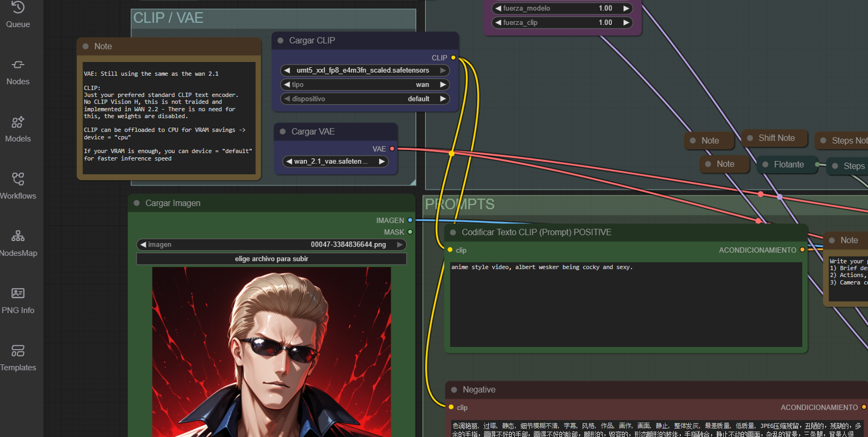This screenshot has height=437, width=868.
Task: Toggle collapse dot on Steps Note node
Action: click(824, 140)
